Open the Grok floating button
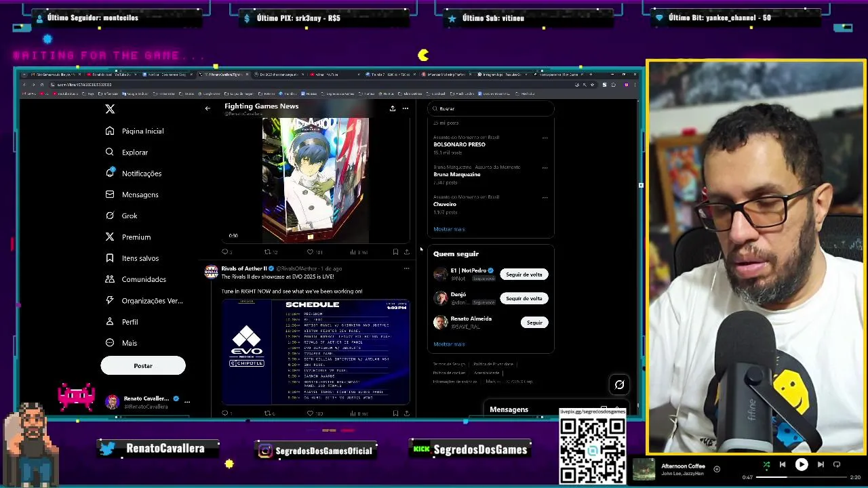 [x=619, y=385]
